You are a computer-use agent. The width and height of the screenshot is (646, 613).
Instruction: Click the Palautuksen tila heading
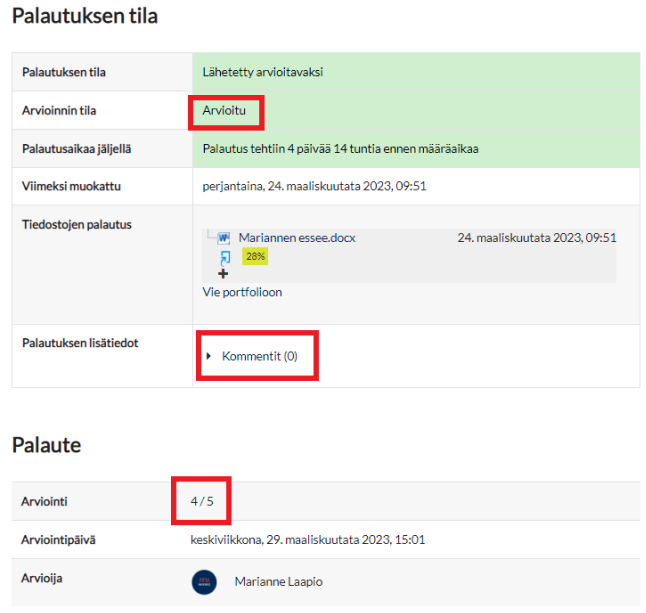84,17
